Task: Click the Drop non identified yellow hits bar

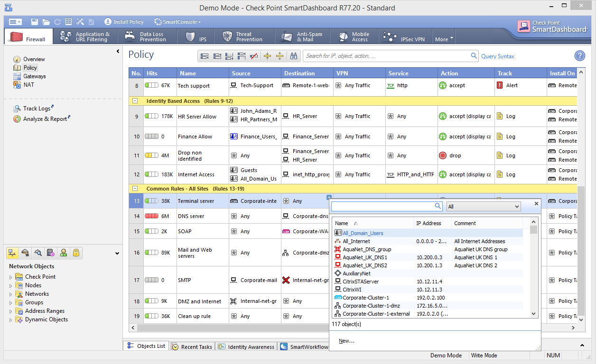Action: pyautogui.click(x=152, y=155)
